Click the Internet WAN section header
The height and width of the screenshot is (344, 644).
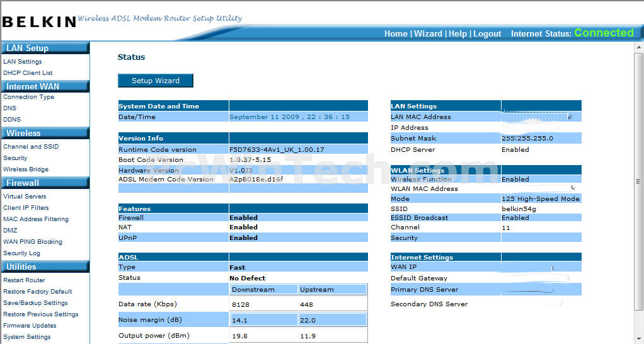tap(45, 86)
